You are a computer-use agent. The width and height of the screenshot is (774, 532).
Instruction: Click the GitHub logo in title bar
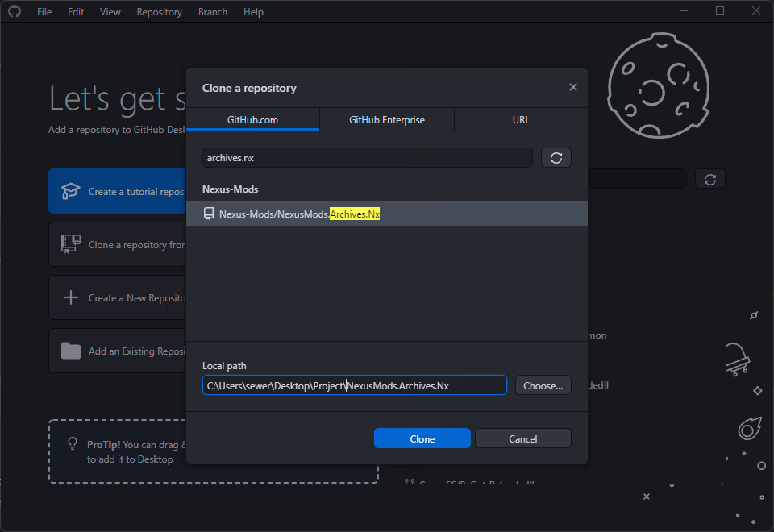pos(15,12)
